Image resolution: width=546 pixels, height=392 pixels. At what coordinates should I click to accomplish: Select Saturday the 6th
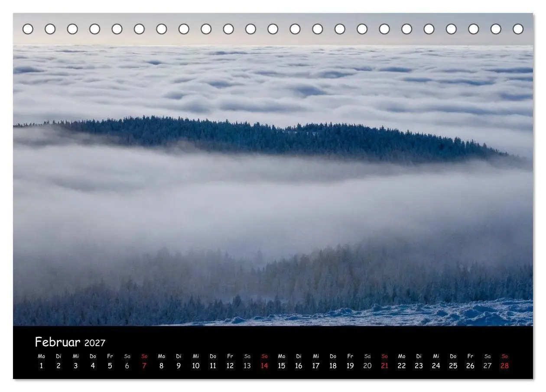pos(127,366)
